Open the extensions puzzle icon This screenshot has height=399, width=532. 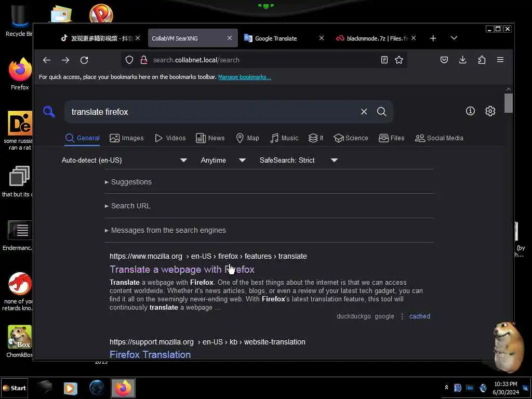tap(482, 60)
